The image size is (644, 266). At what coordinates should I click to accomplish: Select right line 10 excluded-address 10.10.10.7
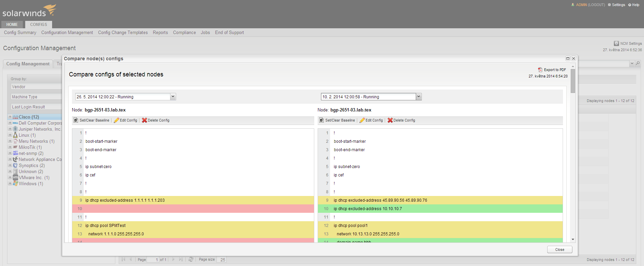(440, 209)
